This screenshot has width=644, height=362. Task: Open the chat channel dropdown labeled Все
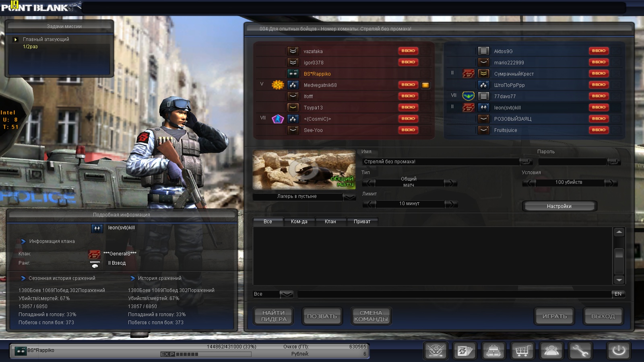click(x=286, y=294)
